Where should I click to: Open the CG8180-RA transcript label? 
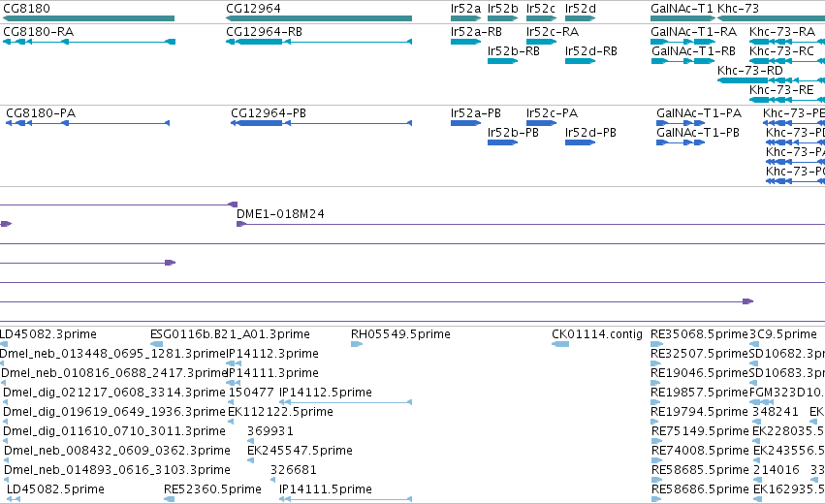pyautogui.click(x=39, y=32)
